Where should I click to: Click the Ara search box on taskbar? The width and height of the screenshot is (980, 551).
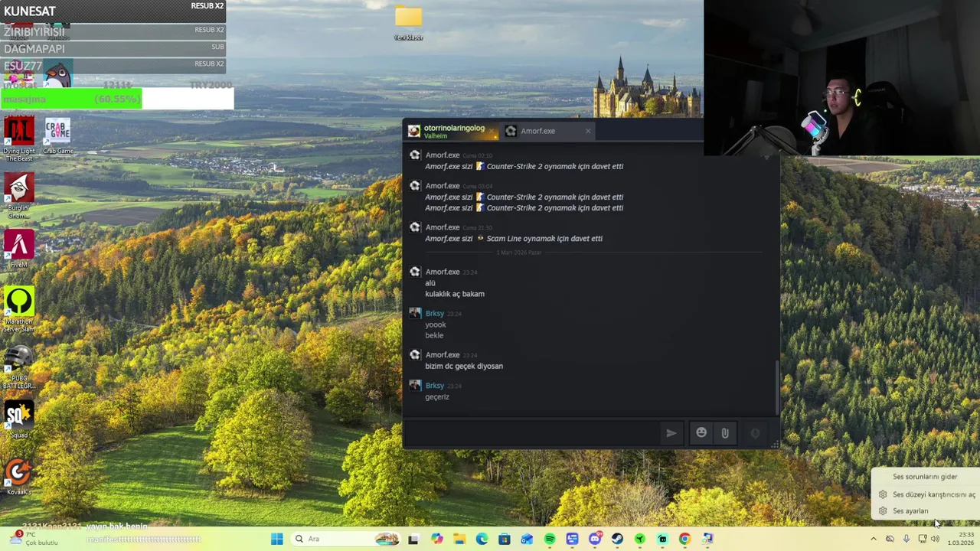point(346,539)
